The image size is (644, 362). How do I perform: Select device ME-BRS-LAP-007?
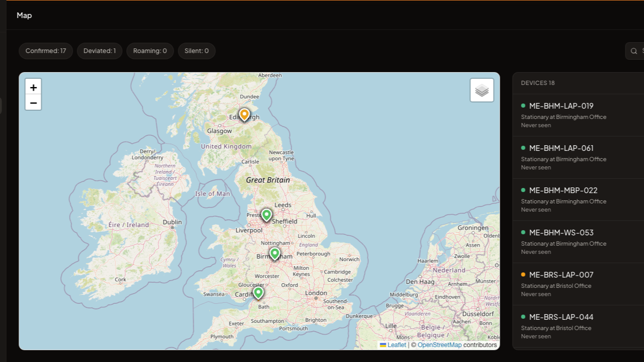click(x=578, y=284)
